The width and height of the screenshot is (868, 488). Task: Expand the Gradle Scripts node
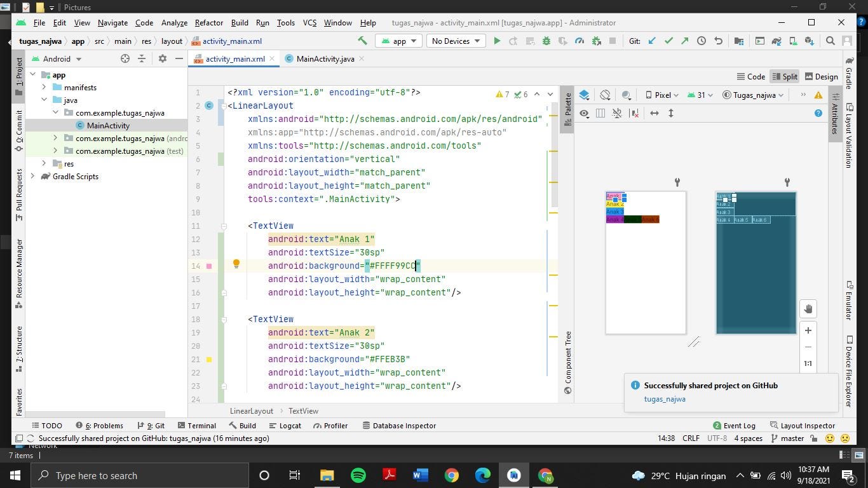coord(32,176)
